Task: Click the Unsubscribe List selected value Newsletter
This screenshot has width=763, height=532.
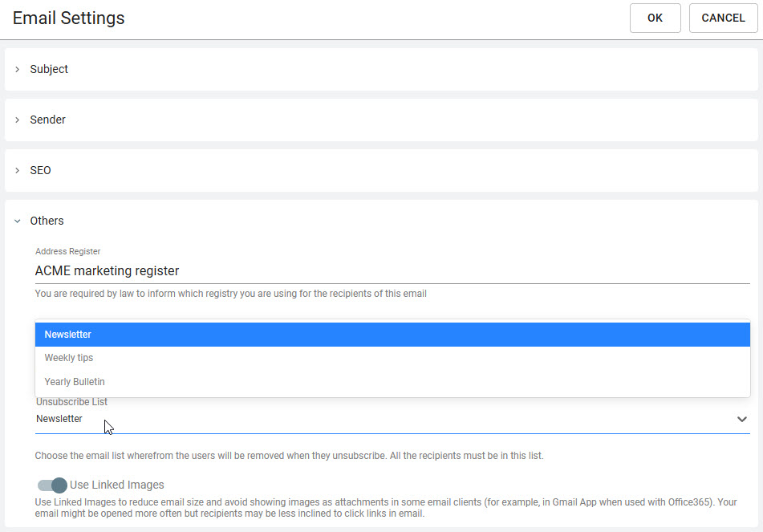Action: [59, 419]
